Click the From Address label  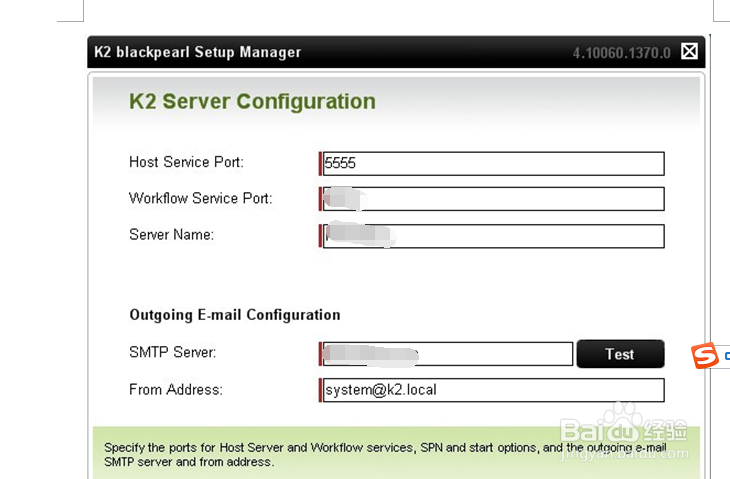pyautogui.click(x=175, y=389)
